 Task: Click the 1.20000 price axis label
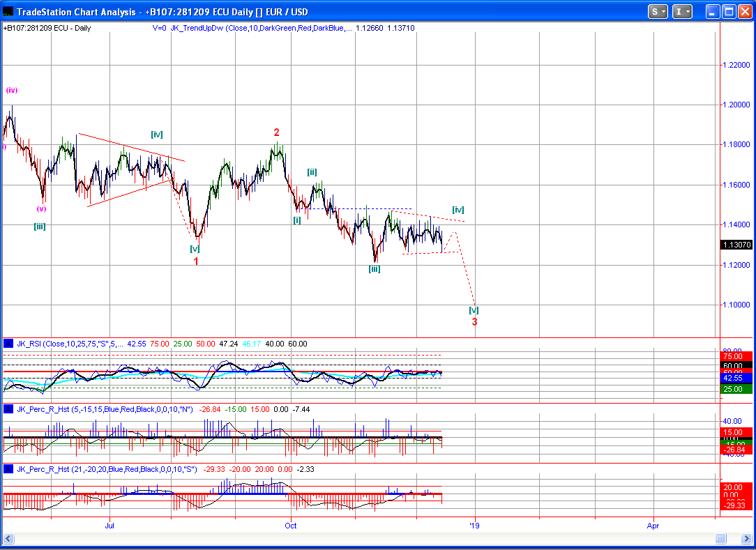[x=736, y=105]
